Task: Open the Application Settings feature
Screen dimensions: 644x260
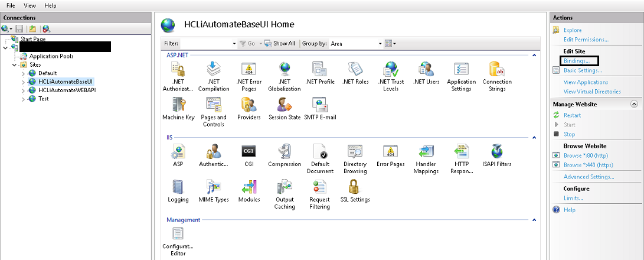Action: coord(461,76)
